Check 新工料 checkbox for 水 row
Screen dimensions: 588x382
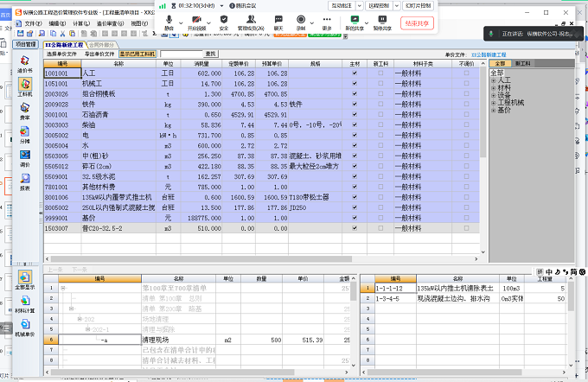pyautogui.click(x=380, y=145)
